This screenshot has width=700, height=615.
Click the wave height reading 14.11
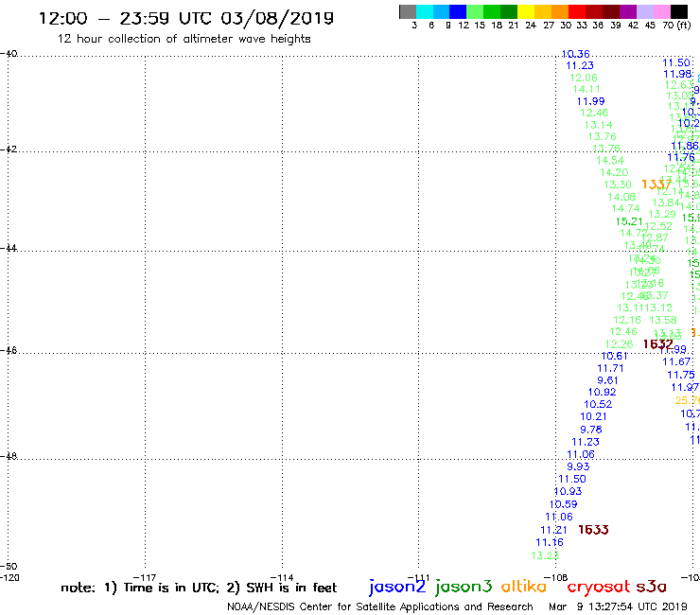coord(586,89)
